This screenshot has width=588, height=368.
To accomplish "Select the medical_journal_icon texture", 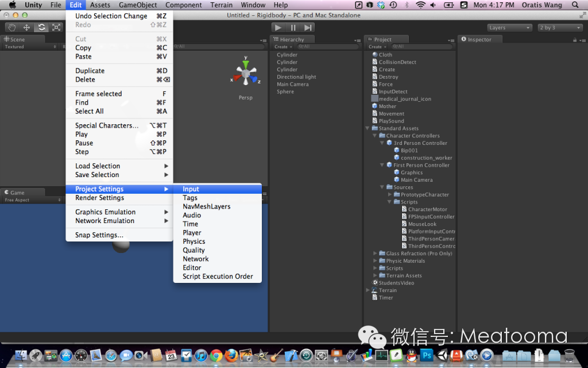I will pos(374,99).
